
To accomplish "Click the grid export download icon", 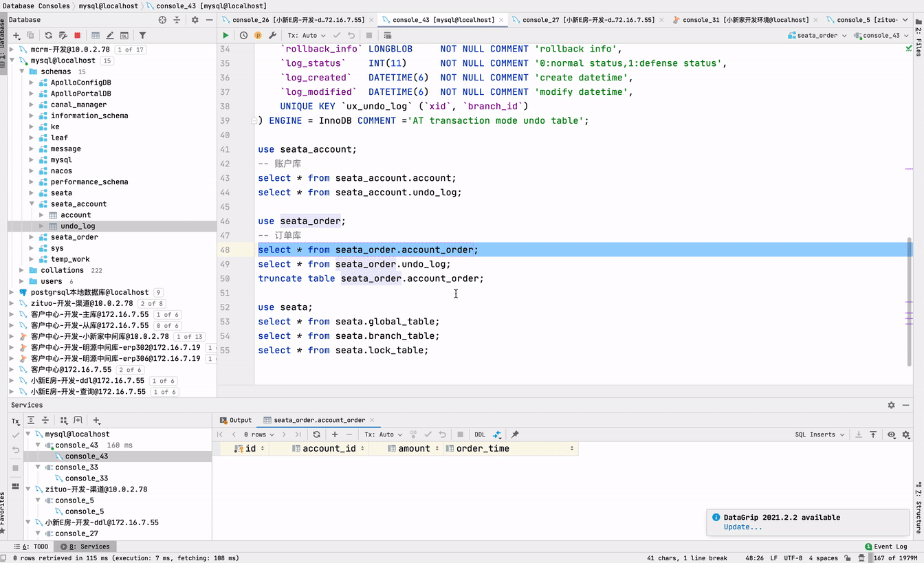I will [858, 434].
